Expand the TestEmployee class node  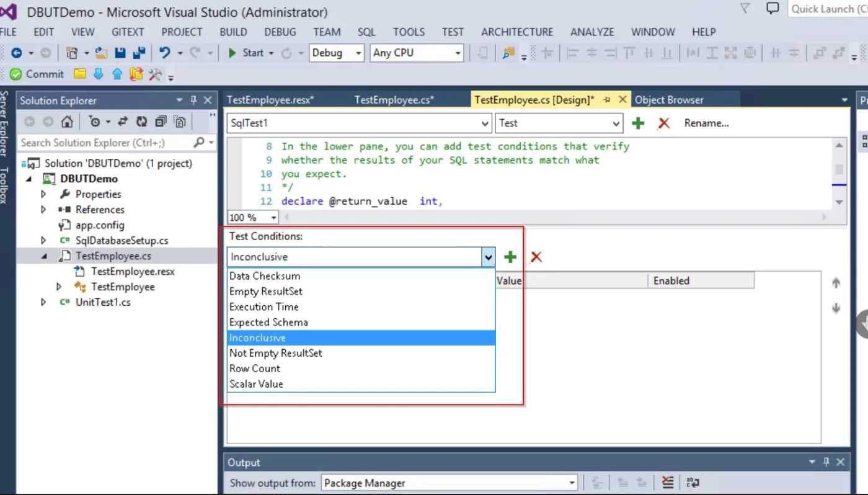tap(59, 287)
